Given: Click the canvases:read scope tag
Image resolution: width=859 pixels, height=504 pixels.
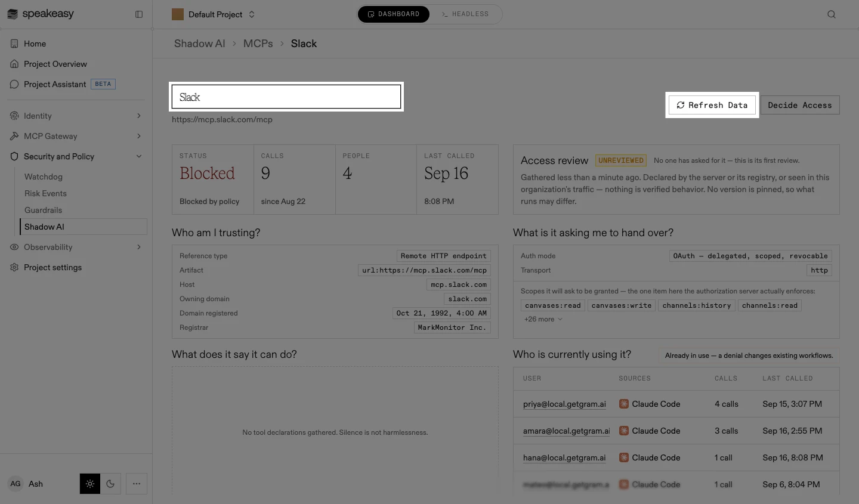Looking at the screenshot, I should click(x=553, y=305).
